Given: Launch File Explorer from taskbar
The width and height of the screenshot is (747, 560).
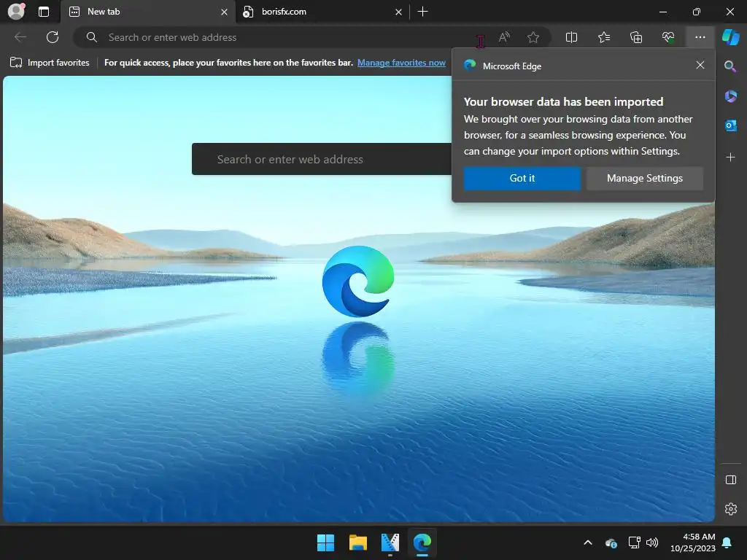Looking at the screenshot, I should (357, 542).
